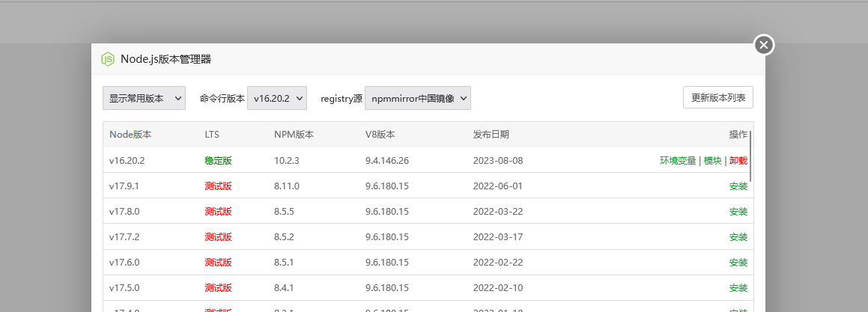Select the v17.8.0 version cell

pyautogui.click(x=124, y=211)
